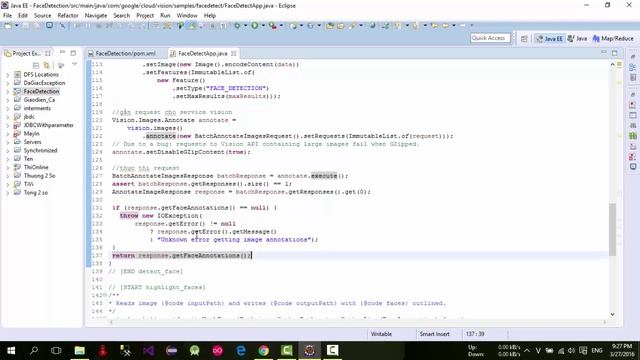Open the Help menu
Viewport: 640px width, 360px height.
(x=209, y=16)
